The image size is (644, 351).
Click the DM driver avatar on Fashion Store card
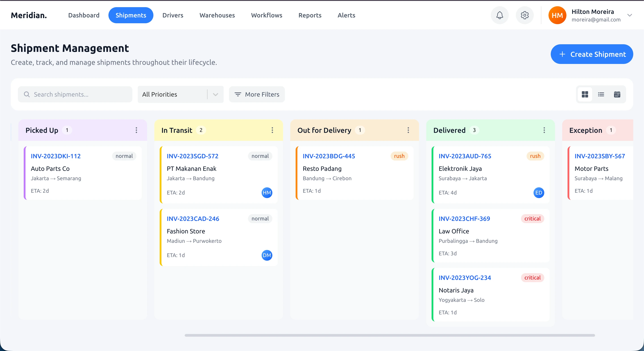coord(267,255)
